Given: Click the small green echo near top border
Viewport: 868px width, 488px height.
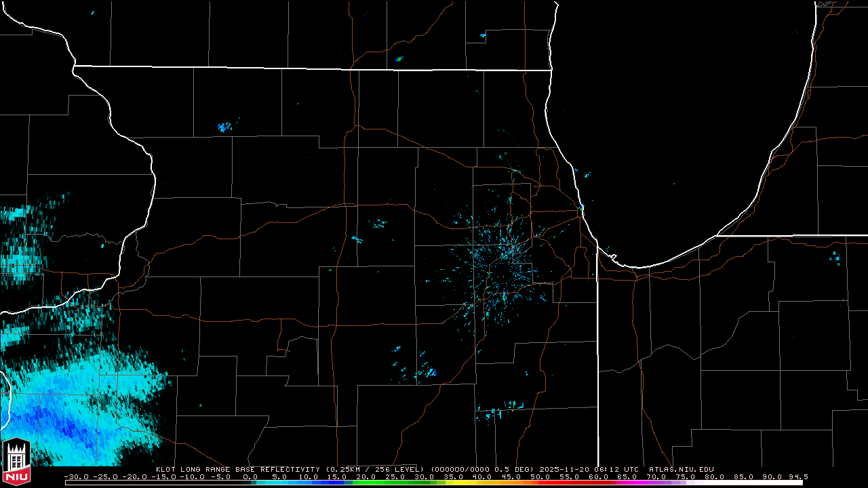Looking at the screenshot, I should point(399,59).
